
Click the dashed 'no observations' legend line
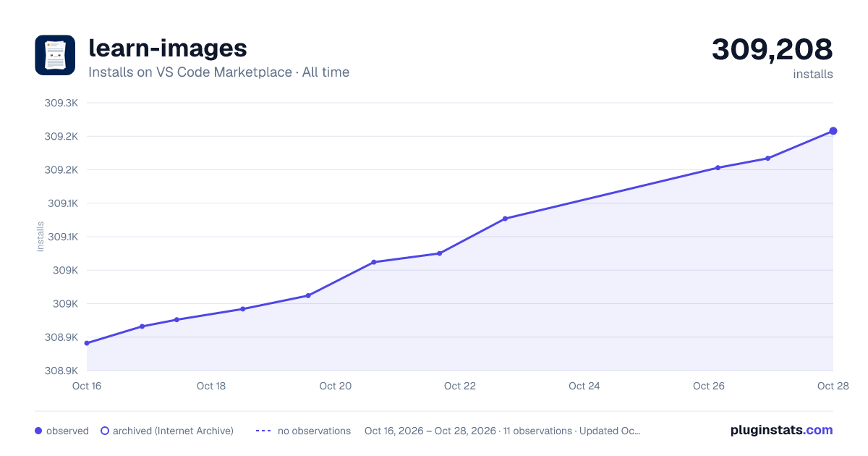263,431
